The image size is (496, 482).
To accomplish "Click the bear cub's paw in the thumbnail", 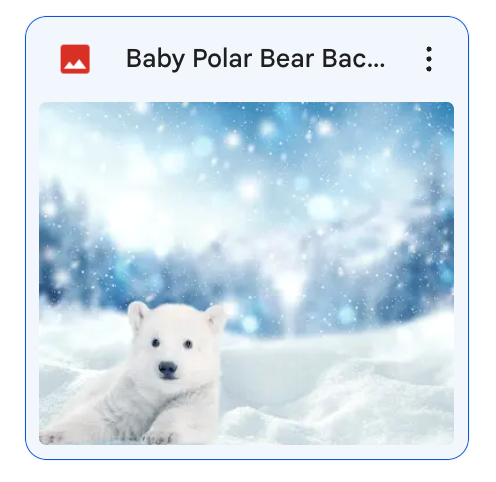I will point(158,437).
